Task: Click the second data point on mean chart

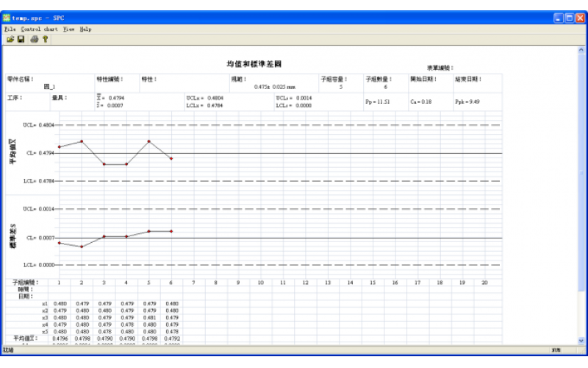Action: pos(82,141)
